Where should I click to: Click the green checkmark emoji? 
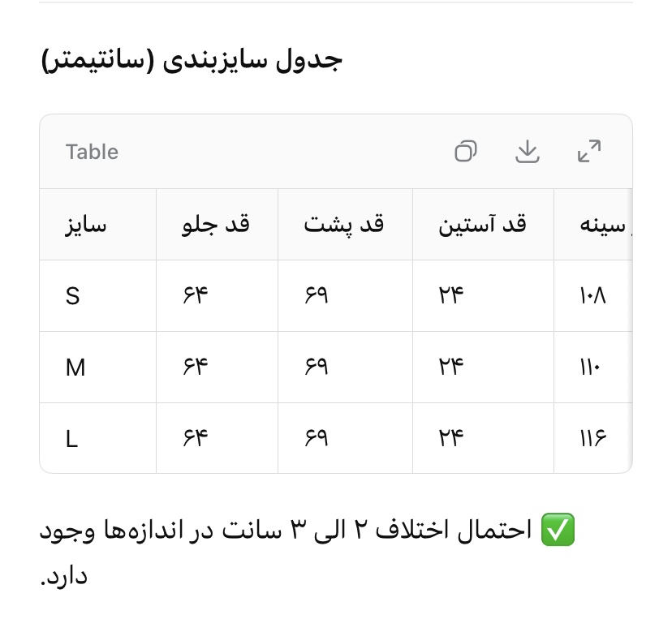pos(558,530)
